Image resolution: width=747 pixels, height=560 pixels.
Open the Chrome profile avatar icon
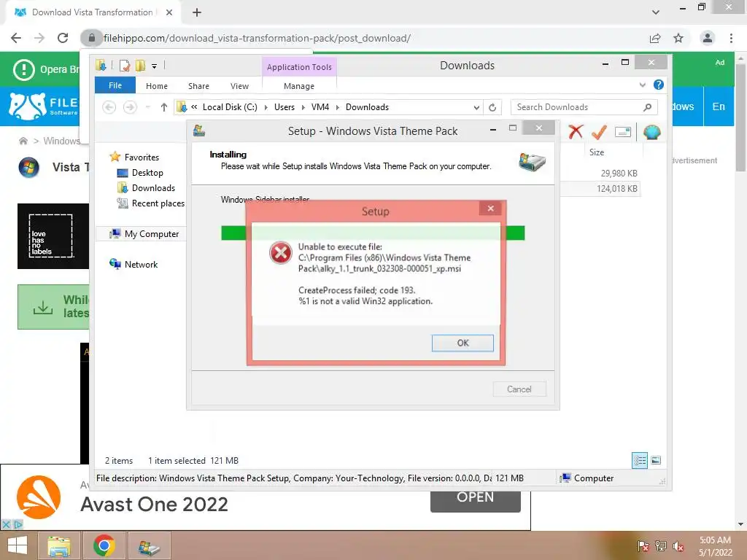coord(708,38)
